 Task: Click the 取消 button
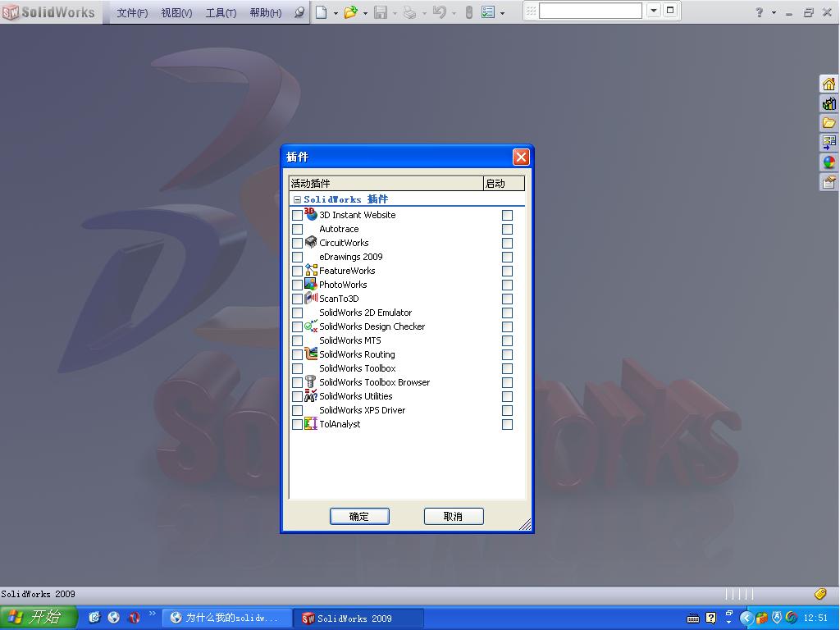tap(454, 517)
